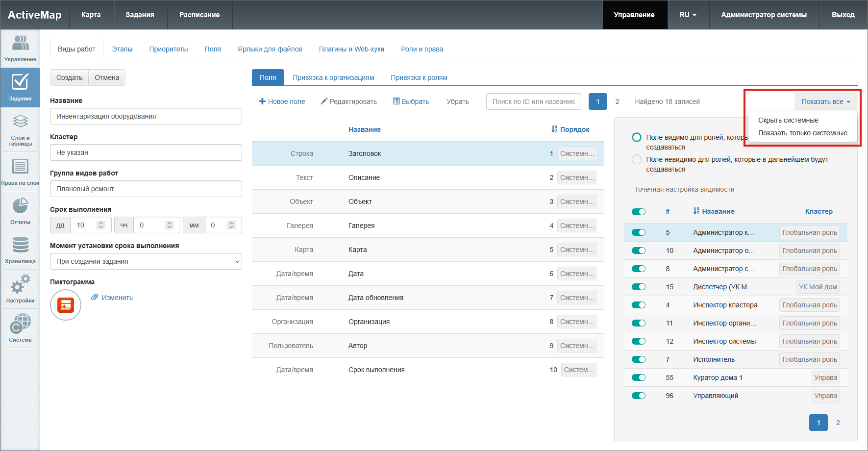Open Момент установки срока выполнения dropdown
868x451 pixels.
click(146, 261)
